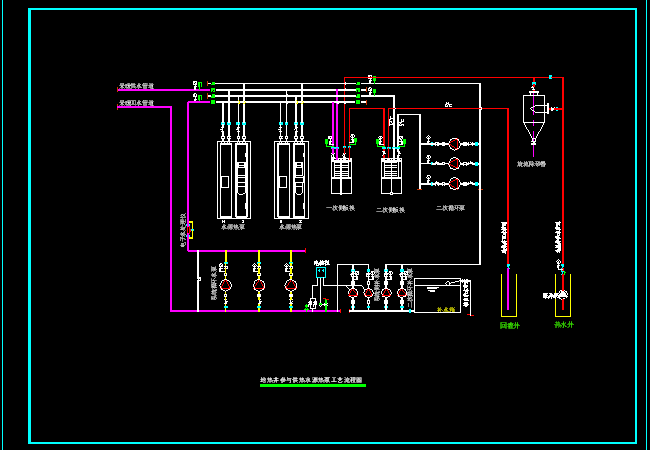The width and height of the screenshot is (650, 450).
Task: Click the leftmost bottom circulation pump
Action: click(x=225, y=285)
